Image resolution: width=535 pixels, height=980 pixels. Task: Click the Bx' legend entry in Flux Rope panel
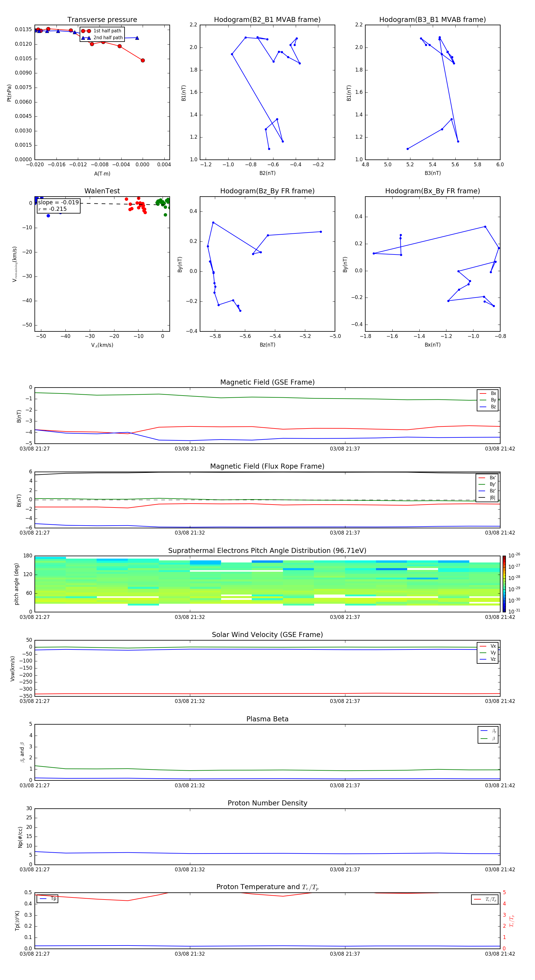[x=487, y=478]
